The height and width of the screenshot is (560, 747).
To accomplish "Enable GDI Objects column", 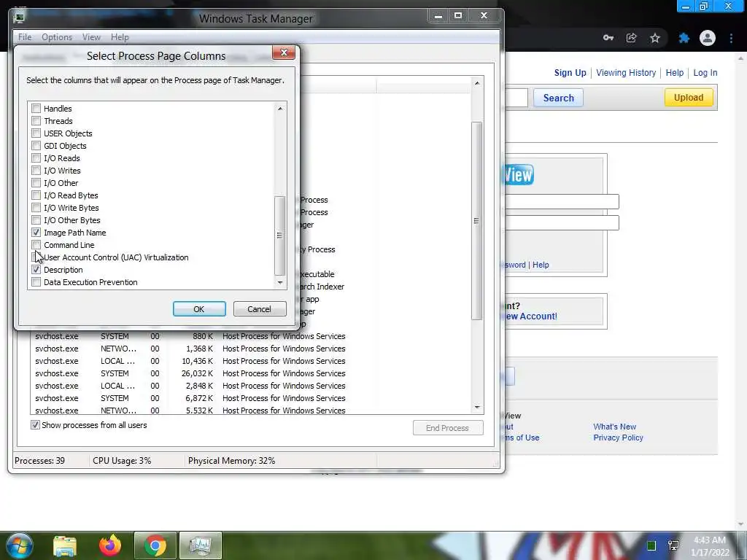I will [36, 146].
